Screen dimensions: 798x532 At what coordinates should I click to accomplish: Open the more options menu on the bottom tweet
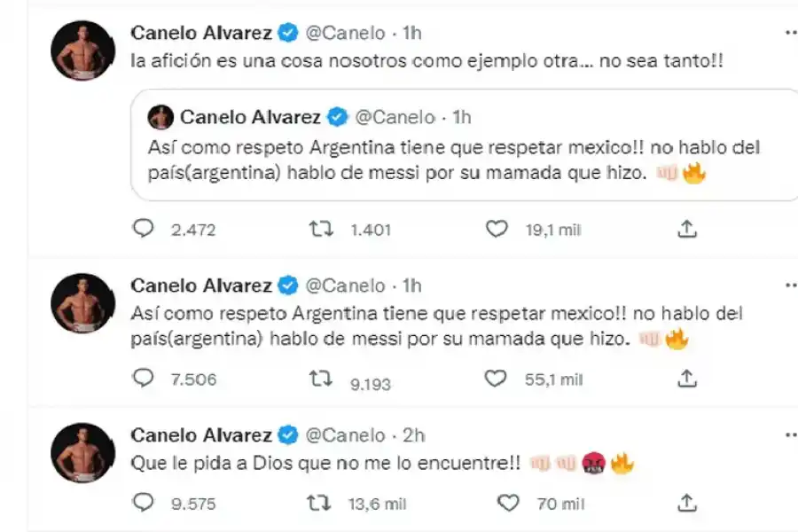click(x=792, y=434)
